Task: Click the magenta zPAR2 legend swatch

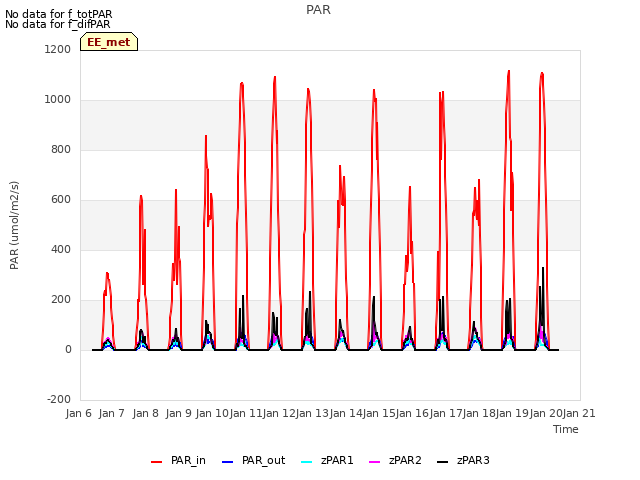Action: [x=374, y=462]
